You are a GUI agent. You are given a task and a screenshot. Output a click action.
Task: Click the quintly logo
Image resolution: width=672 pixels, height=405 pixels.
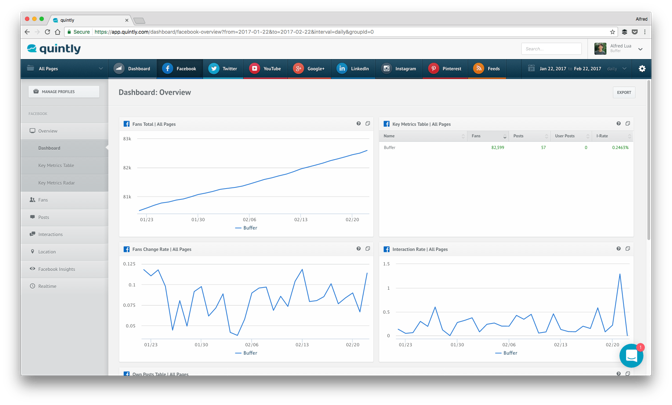54,48
